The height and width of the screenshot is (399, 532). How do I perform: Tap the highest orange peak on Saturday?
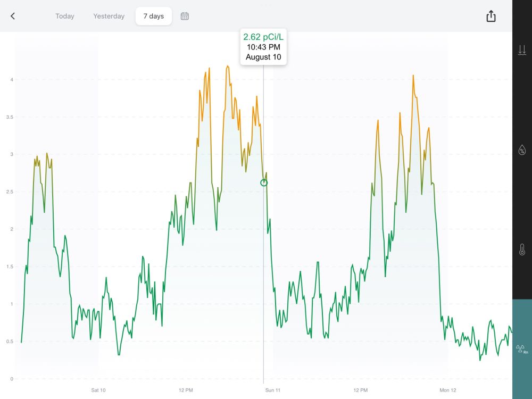227,66
